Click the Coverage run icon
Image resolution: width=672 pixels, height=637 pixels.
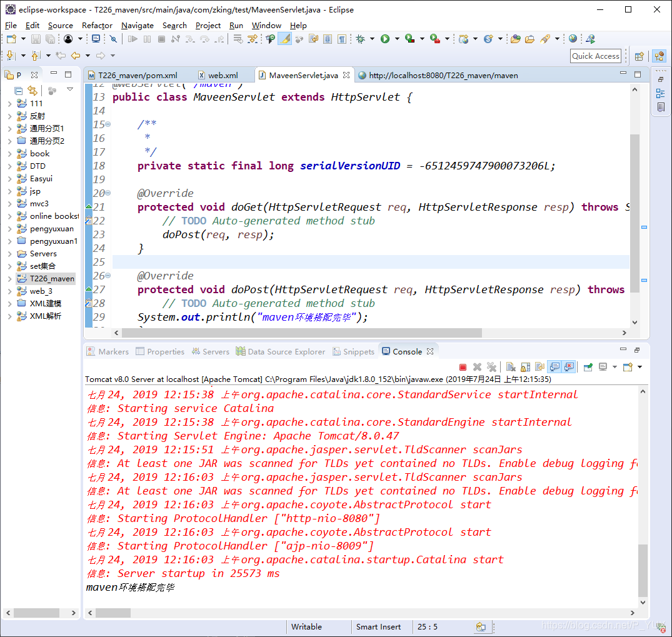[409, 39]
